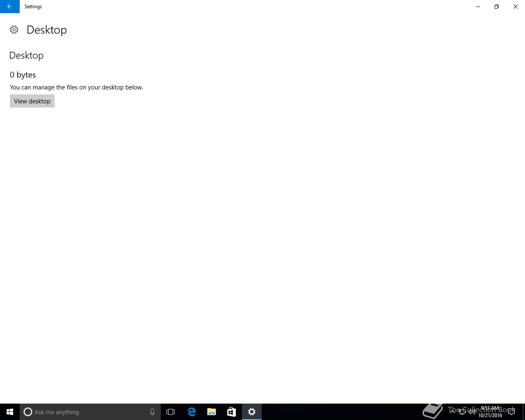Launch Microsoft Edge from the taskbar

click(x=192, y=412)
